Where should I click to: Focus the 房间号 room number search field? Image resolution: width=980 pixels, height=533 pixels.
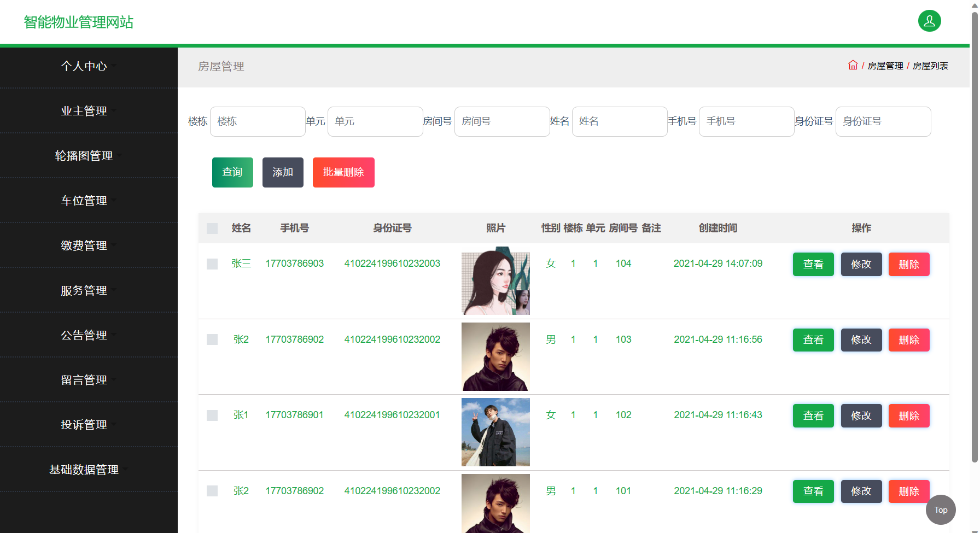click(x=502, y=121)
